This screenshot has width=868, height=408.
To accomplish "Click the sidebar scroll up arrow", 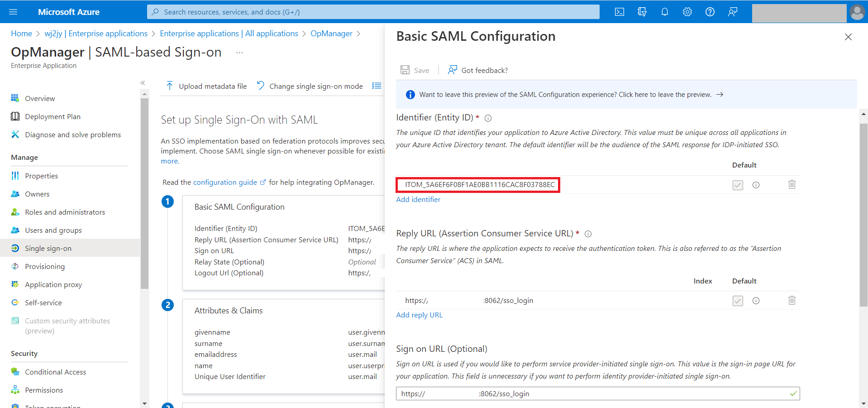I will click(x=144, y=94).
